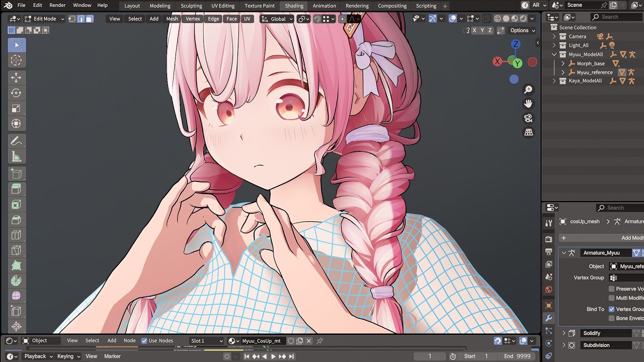Collapse the Myuu_ModelAll collection
Image resolution: width=644 pixels, height=362 pixels.
554,54
